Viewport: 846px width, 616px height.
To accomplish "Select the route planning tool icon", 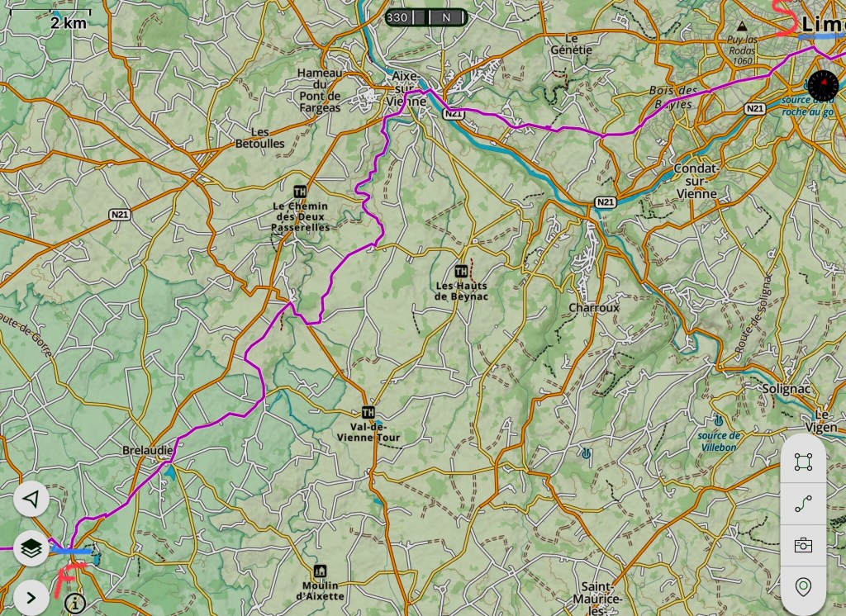I will click(803, 504).
